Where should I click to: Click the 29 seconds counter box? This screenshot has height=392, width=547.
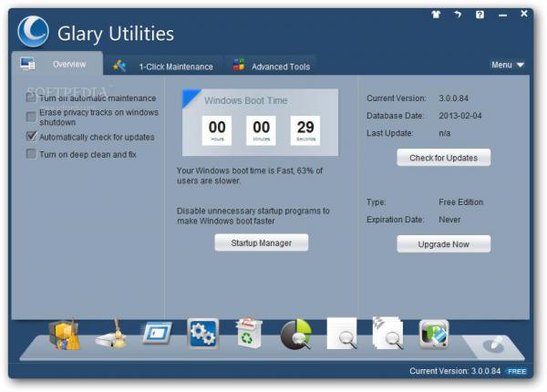click(x=305, y=130)
